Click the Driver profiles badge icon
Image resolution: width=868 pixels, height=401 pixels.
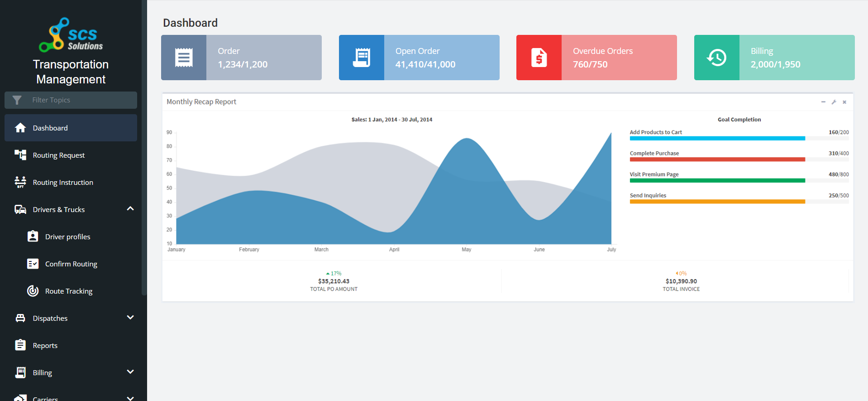(33, 237)
